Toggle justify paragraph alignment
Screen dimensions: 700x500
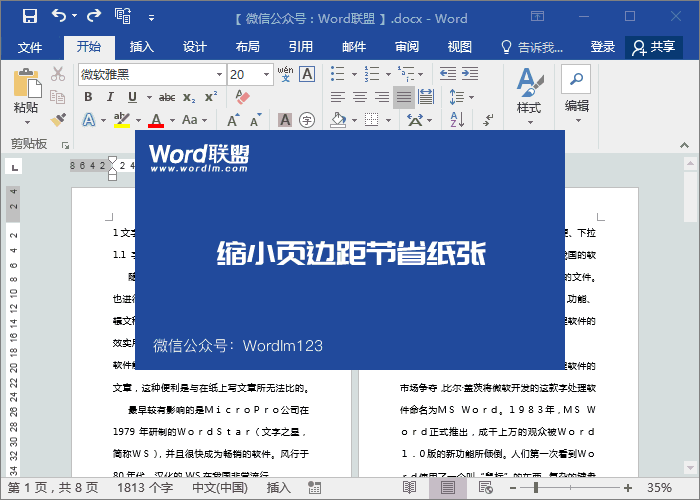404,97
